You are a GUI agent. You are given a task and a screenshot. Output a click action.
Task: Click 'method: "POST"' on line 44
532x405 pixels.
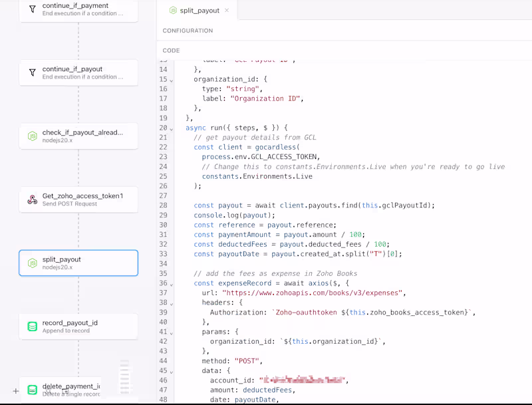pos(230,361)
